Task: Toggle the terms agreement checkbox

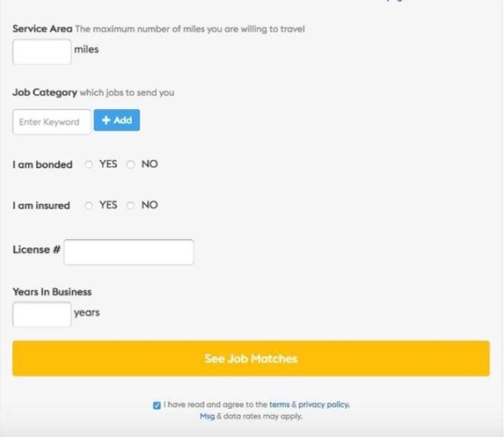Action: point(156,405)
